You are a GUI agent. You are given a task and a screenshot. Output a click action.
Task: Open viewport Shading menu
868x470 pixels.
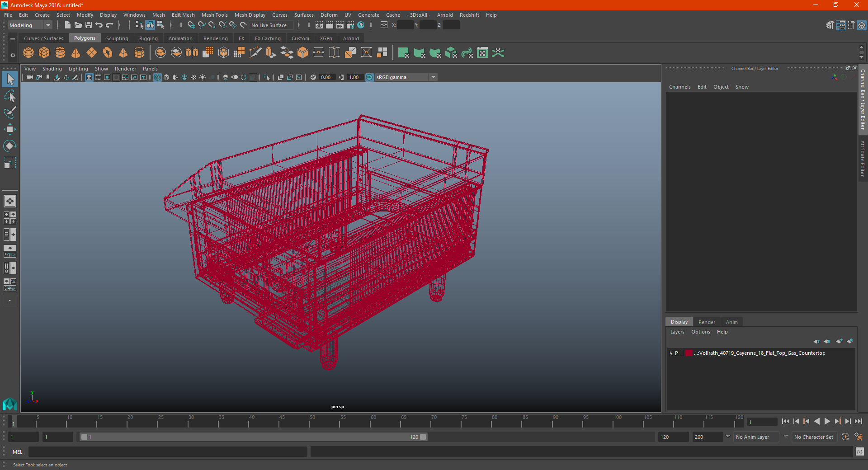(x=52, y=69)
